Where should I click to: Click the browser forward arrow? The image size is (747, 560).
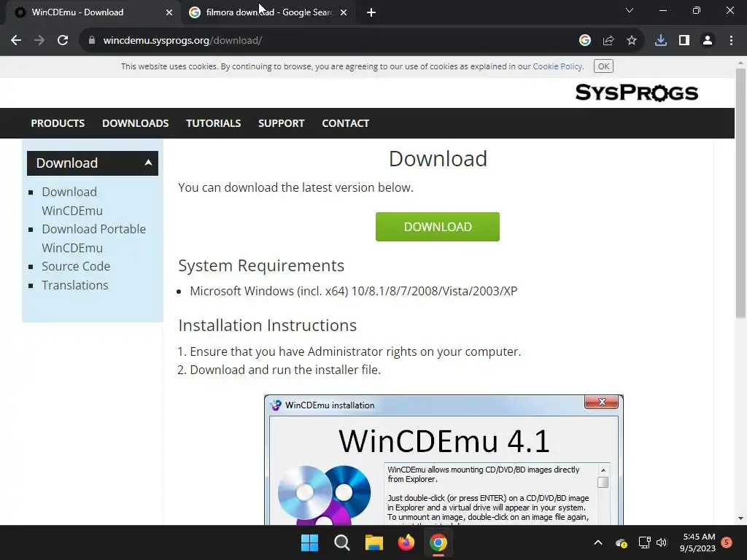39,41
